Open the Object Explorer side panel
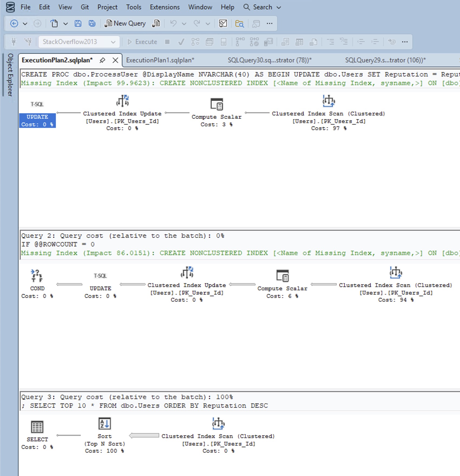 (10, 75)
